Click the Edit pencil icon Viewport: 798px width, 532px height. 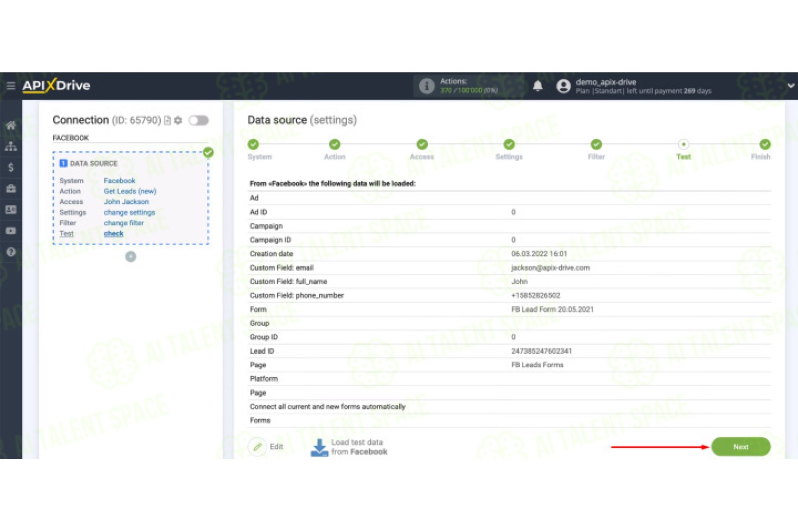point(257,447)
